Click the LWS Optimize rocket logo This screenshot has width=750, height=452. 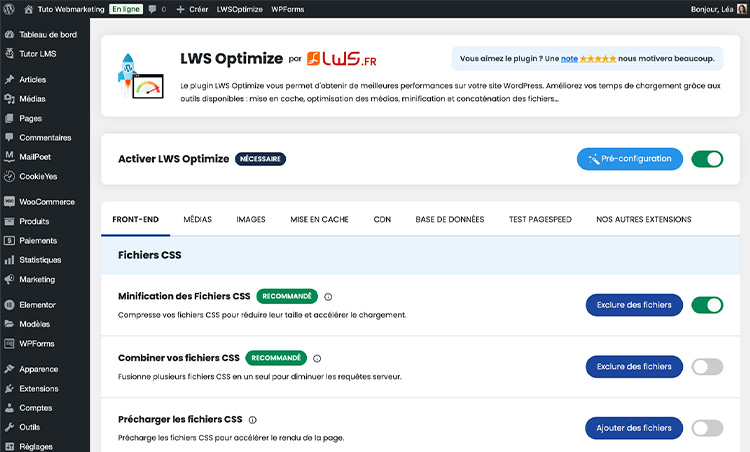click(141, 76)
